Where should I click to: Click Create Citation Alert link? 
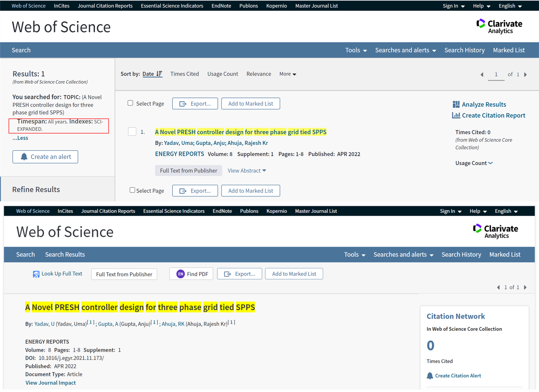(x=458, y=376)
